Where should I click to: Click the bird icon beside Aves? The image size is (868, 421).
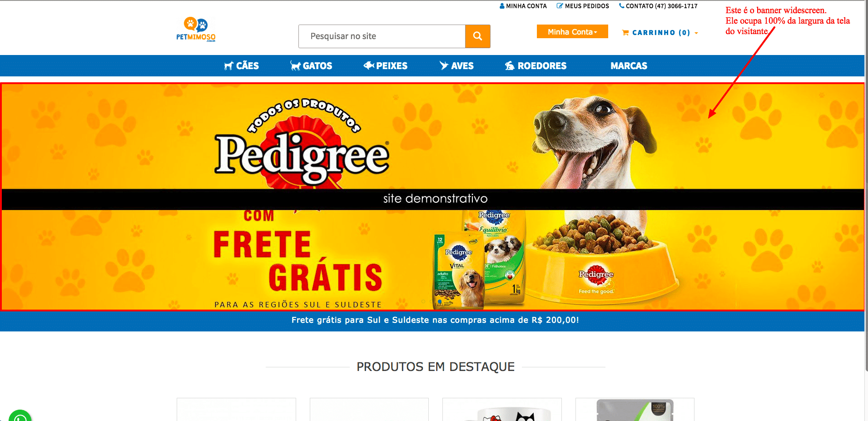click(444, 65)
